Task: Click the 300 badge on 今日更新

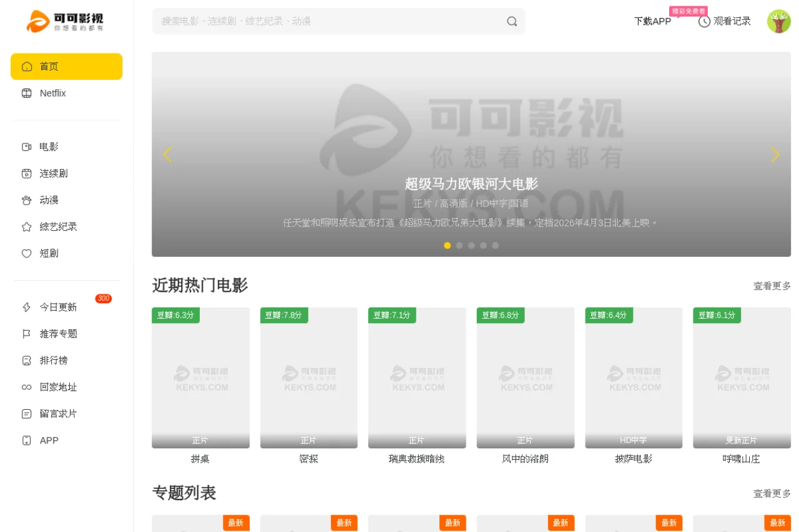Action: pos(104,299)
